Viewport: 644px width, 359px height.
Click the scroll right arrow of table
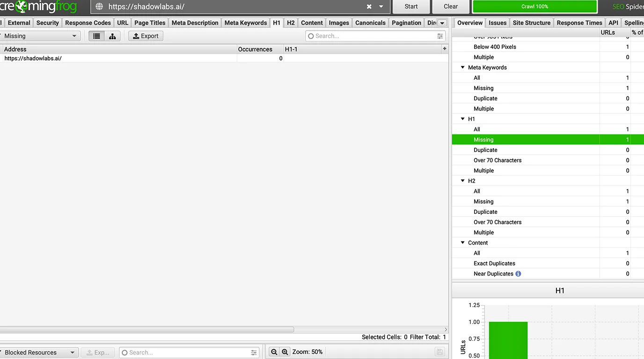click(445, 329)
